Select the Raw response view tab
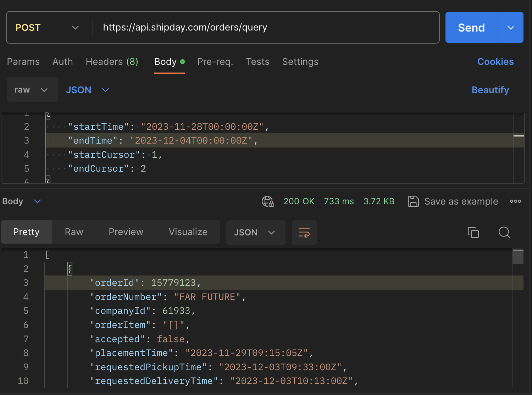Viewport: 532px width, 395px height. coord(74,232)
